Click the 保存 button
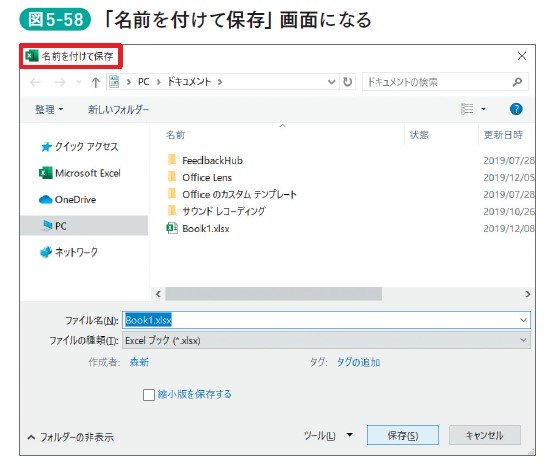 [x=403, y=435]
